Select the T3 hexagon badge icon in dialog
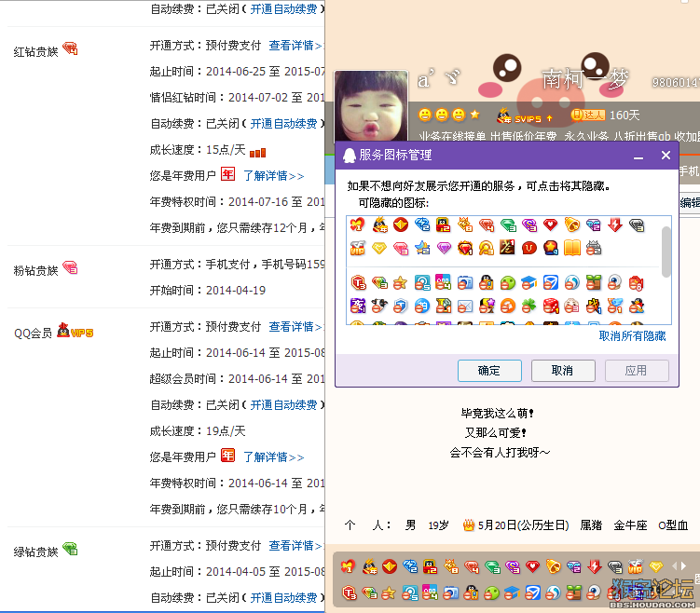Viewport: 700px width, 613px height. coord(358,282)
